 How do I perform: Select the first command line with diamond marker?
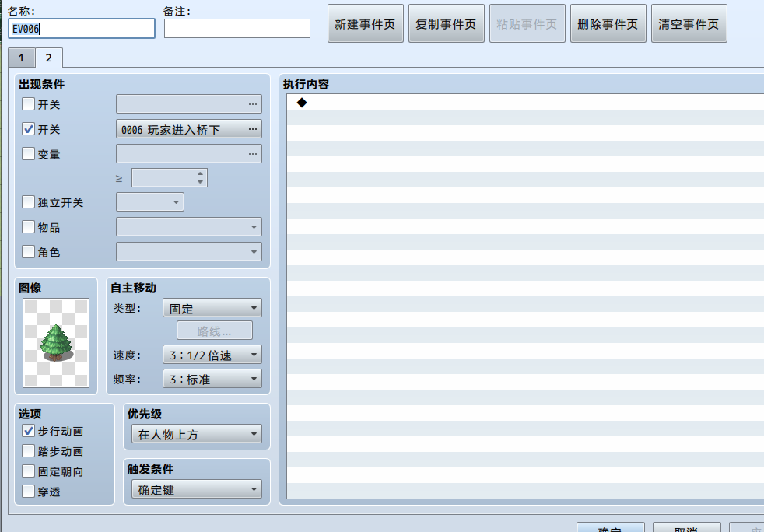click(526, 103)
